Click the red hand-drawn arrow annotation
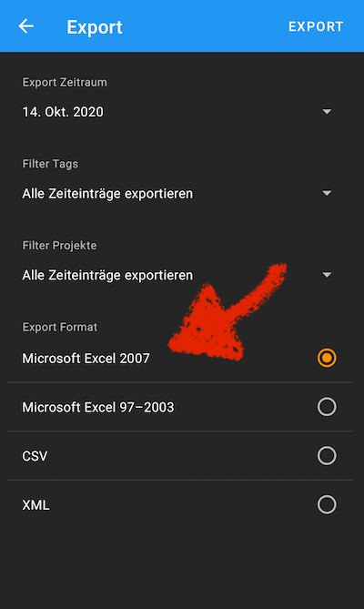The width and height of the screenshot is (364, 609). click(227, 312)
